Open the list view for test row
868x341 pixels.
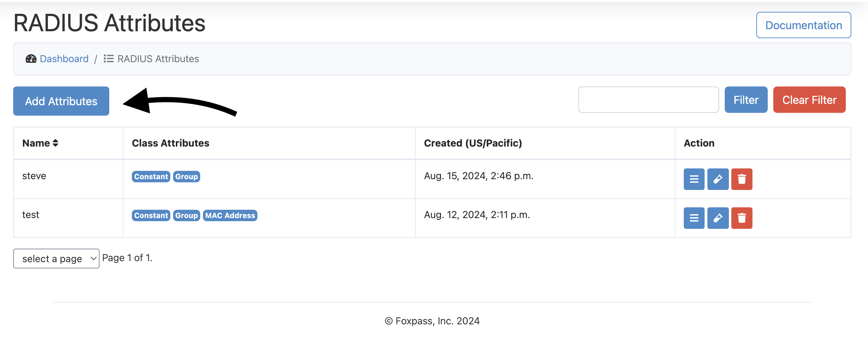[x=694, y=218]
